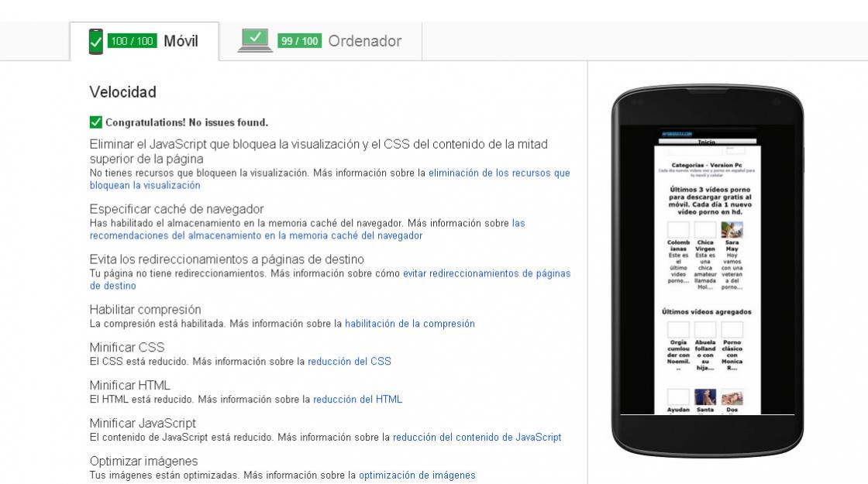The height and width of the screenshot is (484, 868).
Task: Open the 'habilitación de la compresión' link
Action: click(x=409, y=324)
